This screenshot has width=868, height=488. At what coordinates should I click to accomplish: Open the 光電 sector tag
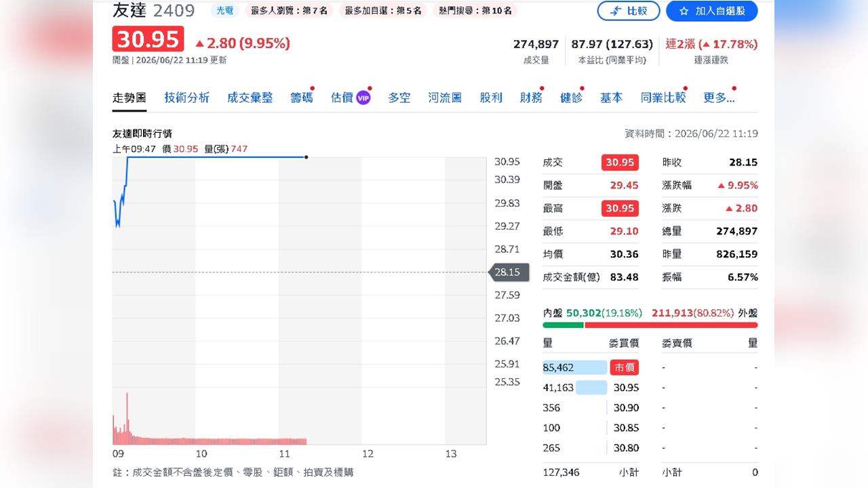coord(224,10)
